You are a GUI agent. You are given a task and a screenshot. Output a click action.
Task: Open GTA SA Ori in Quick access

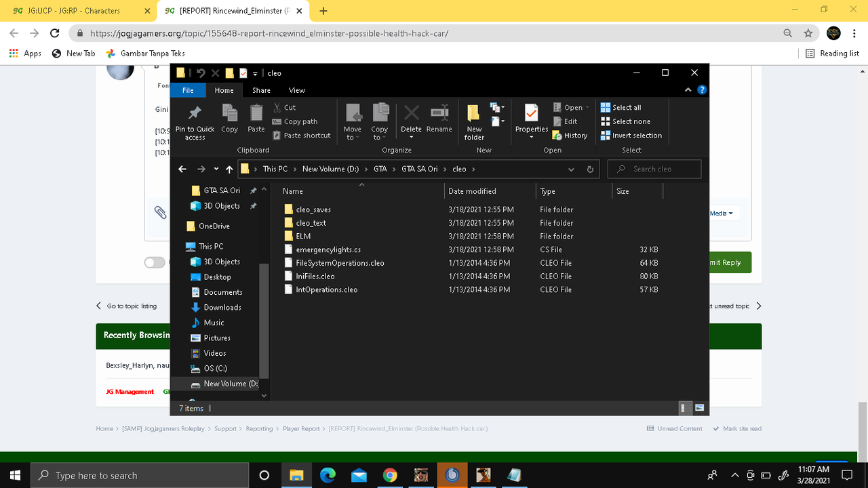[221, 190]
